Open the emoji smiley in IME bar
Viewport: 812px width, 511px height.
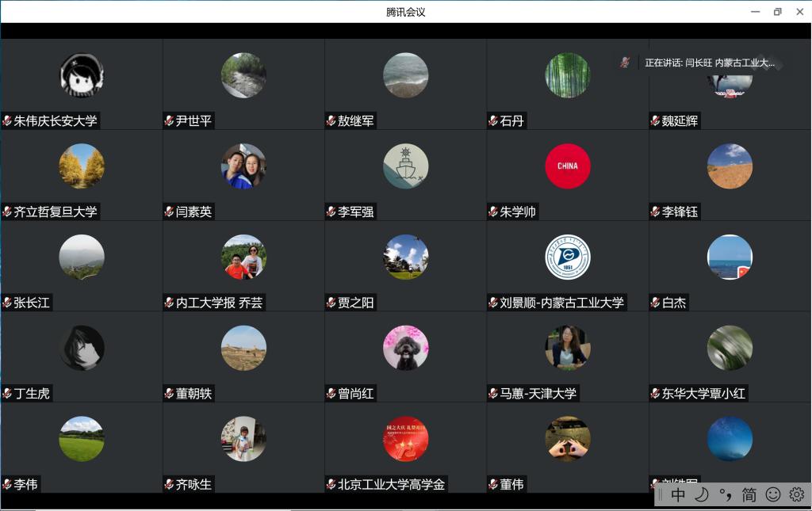click(772, 494)
